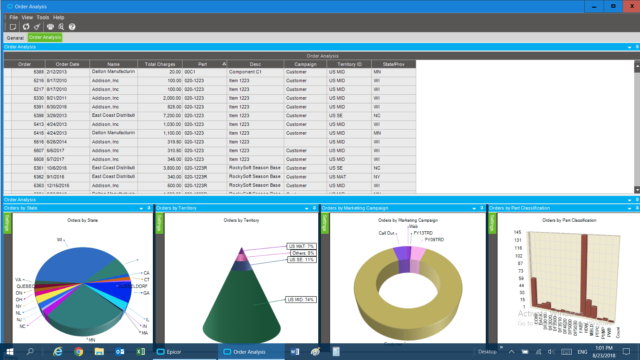Open Settings tab on Orders by State chart
The image size is (640, 360).
pyautogui.click(x=7, y=223)
